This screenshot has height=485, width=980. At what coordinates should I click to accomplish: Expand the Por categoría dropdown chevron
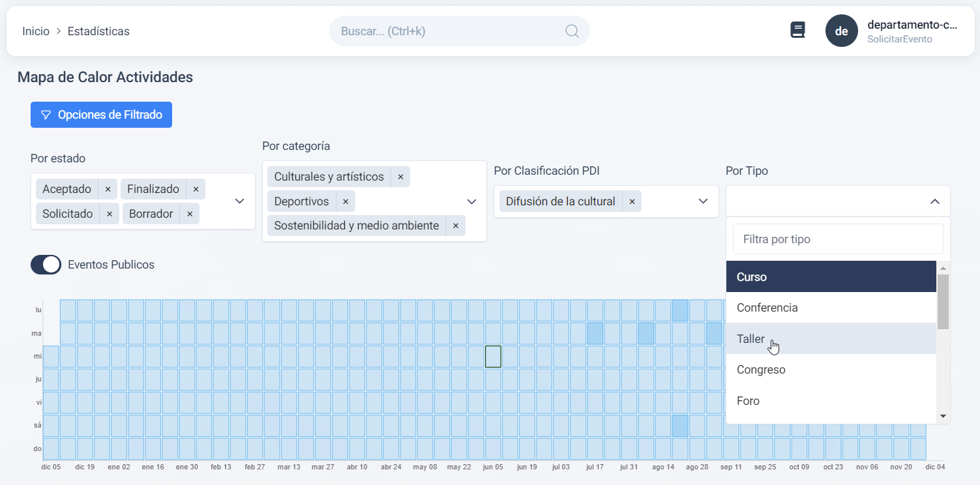[x=471, y=201]
